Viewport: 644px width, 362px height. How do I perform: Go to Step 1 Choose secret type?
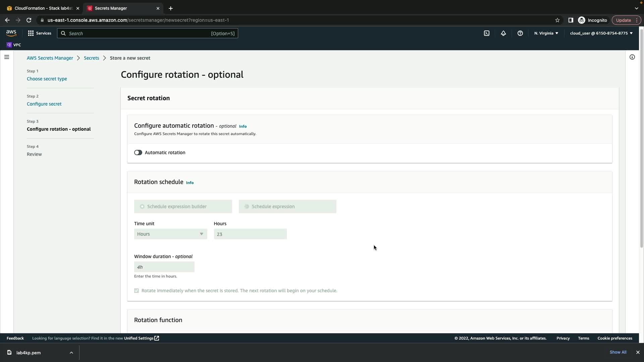47,79
